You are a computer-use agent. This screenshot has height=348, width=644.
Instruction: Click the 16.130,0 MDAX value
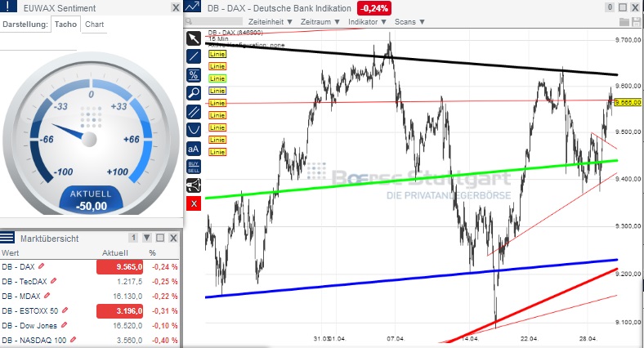(x=127, y=297)
